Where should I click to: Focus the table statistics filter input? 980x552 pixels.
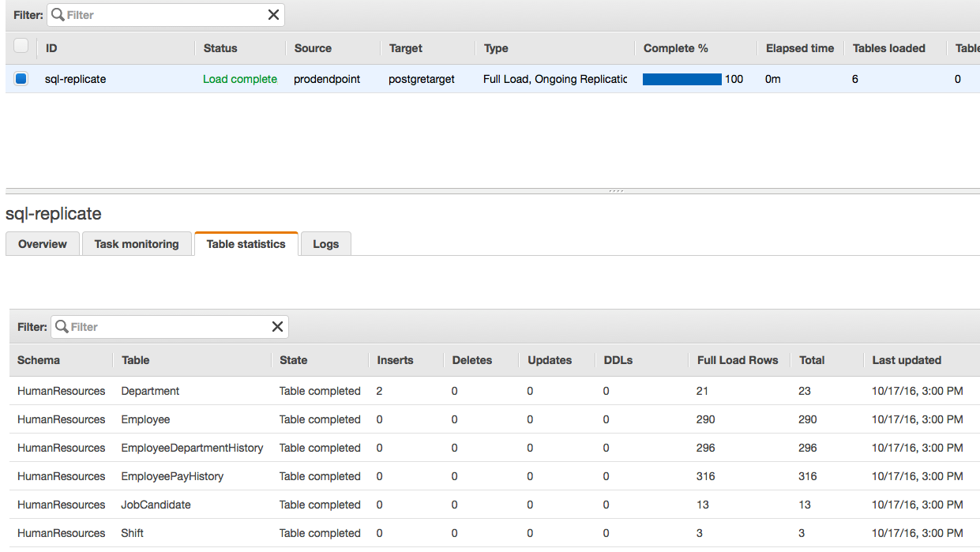(x=170, y=327)
